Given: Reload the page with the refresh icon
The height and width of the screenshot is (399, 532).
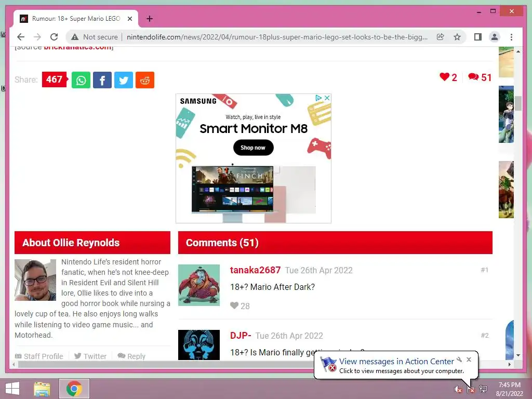Looking at the screenshot, I should (x=54, y=37).
